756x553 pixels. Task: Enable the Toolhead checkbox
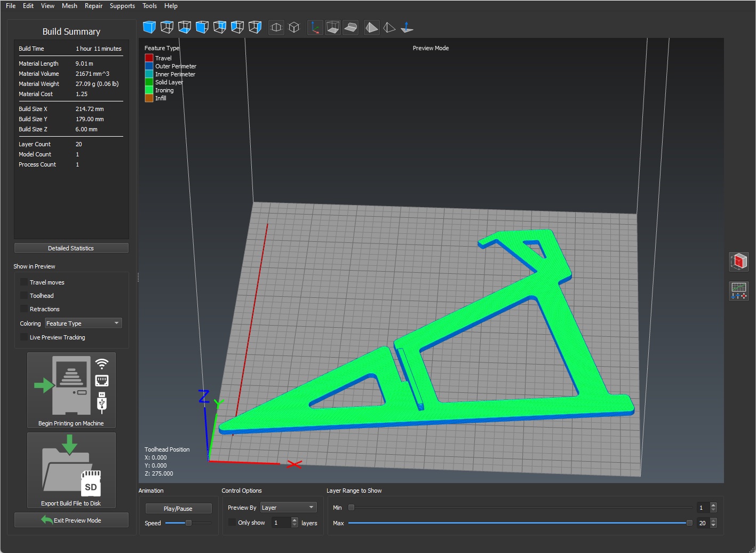(x=24, y=295)
